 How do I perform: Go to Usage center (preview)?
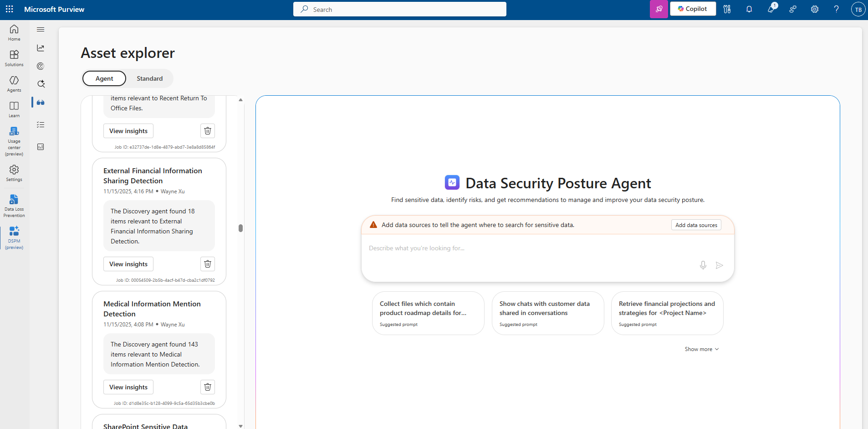pos(14,141)
